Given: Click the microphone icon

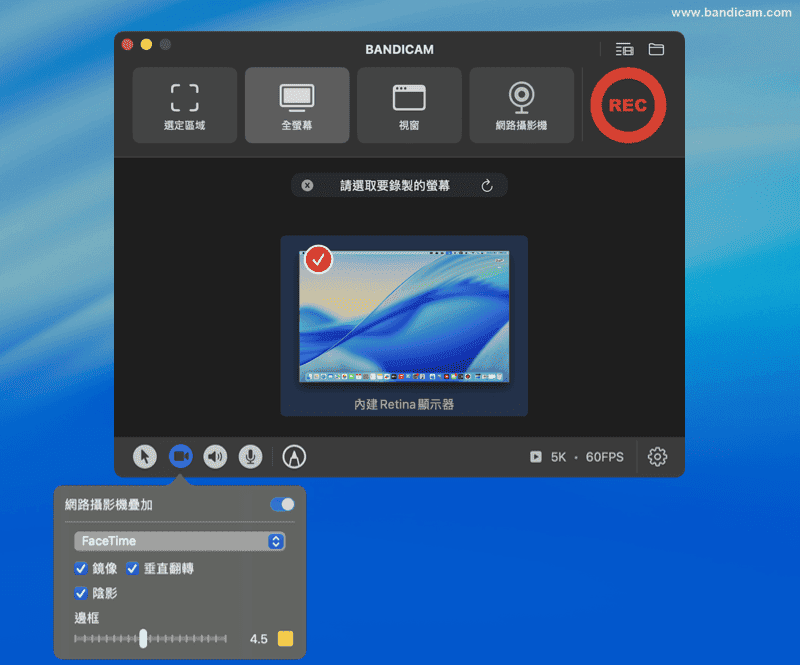Looking at the screenshot, I should click(250, 457).
